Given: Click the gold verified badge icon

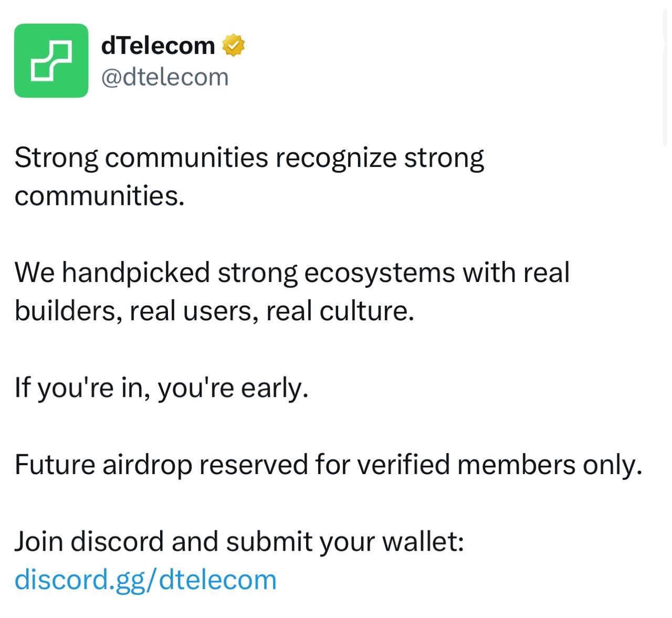Looking at the screenshot, I should click(x=234, y=46).
